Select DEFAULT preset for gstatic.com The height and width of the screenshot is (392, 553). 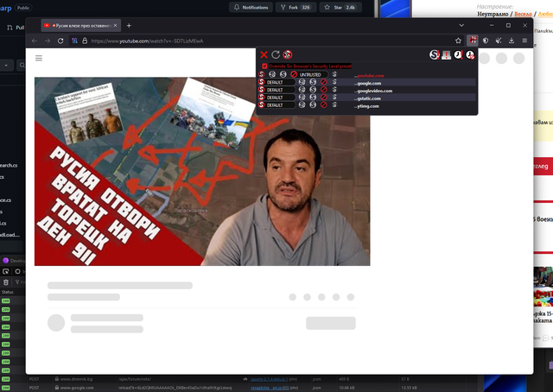(275, 98)
